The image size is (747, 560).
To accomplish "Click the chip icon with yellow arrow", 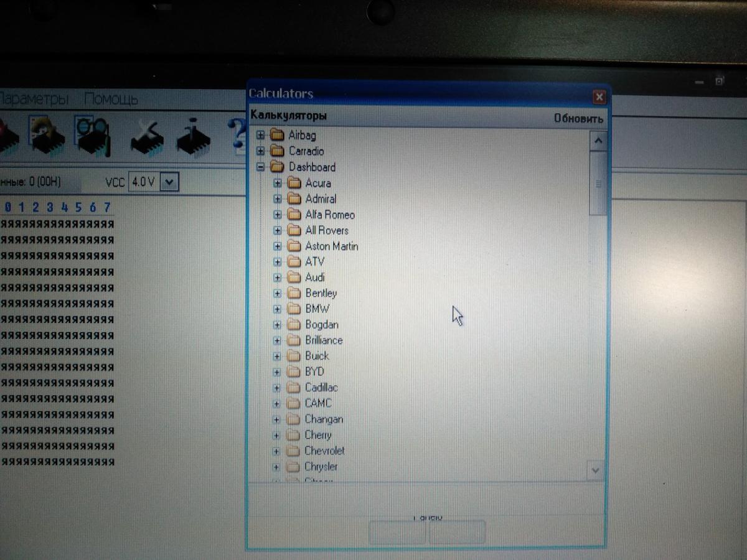I will point(47,136).
